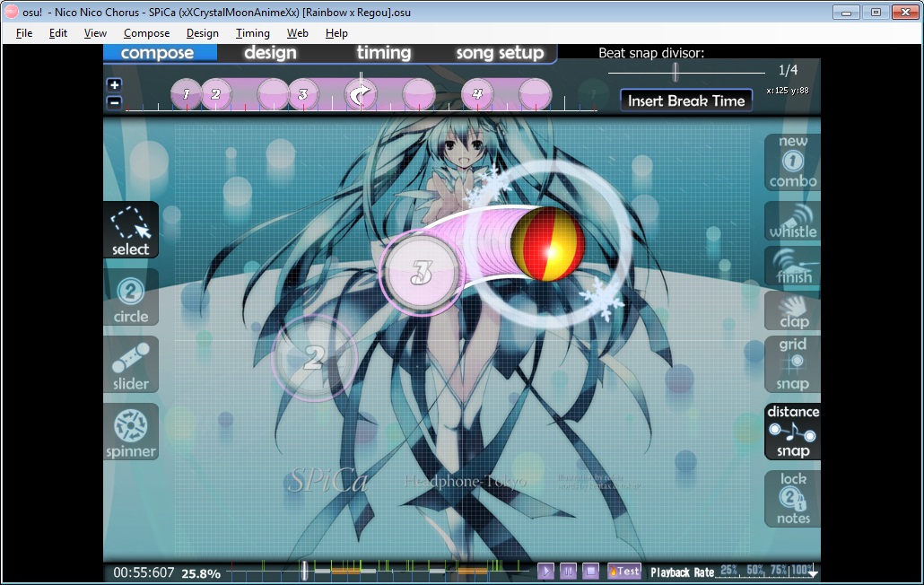Open the Edit menu
The width and height of the screenshot is (924, 585).
coord(57,33)
